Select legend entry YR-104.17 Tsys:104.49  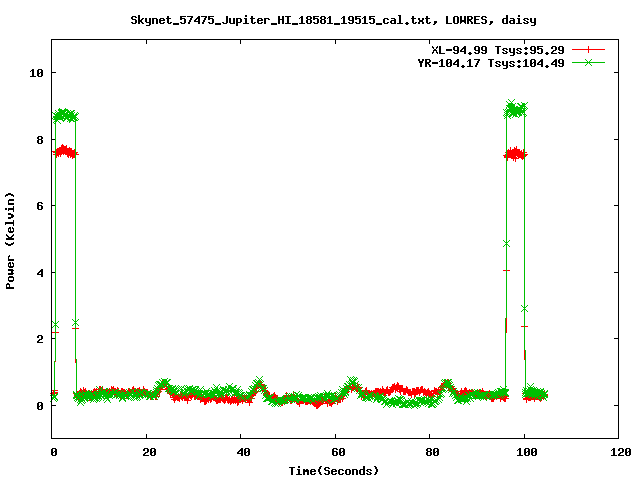pyautogui.click(x=491, y=63)
